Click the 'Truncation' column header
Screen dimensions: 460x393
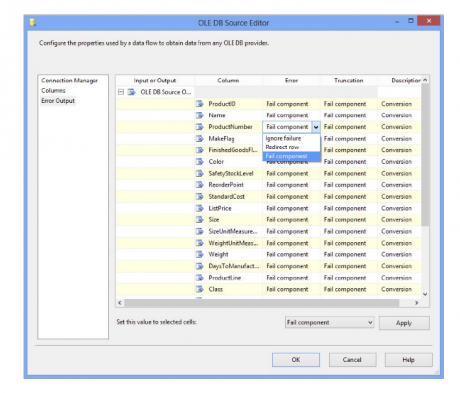349,80
